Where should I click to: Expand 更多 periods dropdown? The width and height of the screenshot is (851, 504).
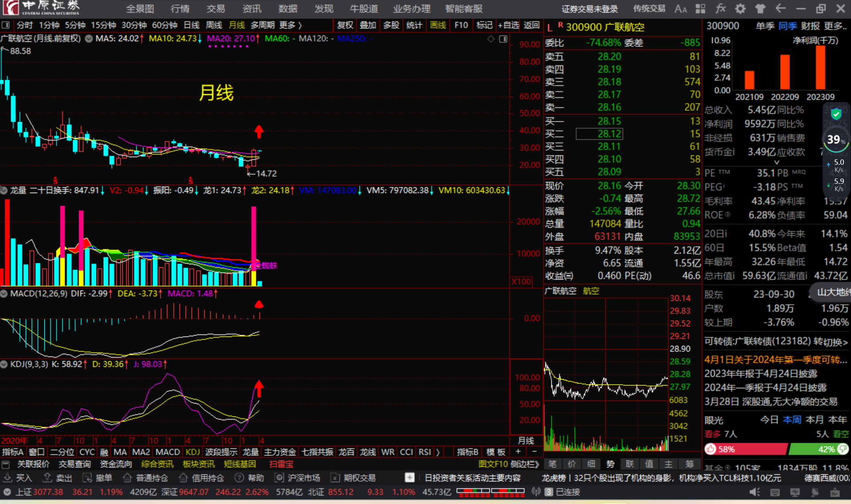290,25
